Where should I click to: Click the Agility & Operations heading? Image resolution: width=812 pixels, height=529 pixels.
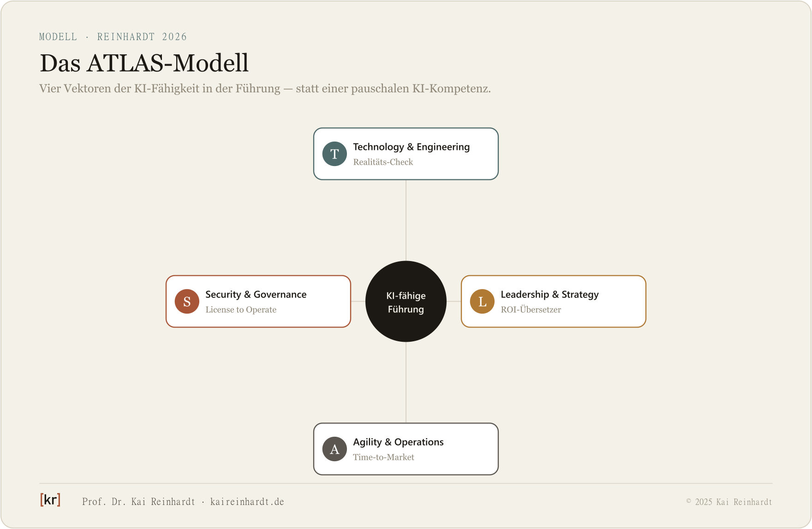(x=399, y=442)
